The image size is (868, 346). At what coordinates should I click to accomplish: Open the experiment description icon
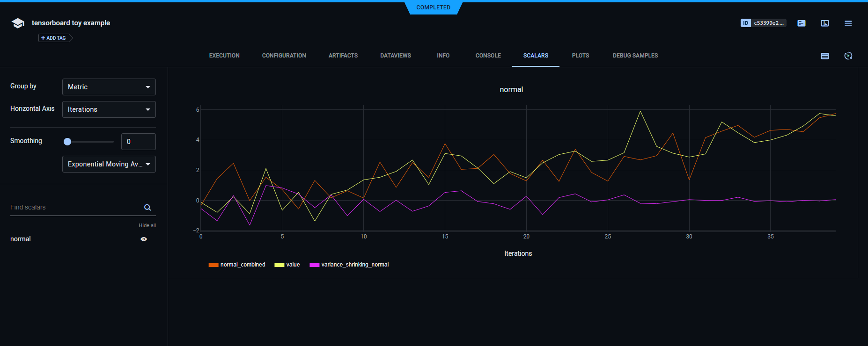point(801,23)
